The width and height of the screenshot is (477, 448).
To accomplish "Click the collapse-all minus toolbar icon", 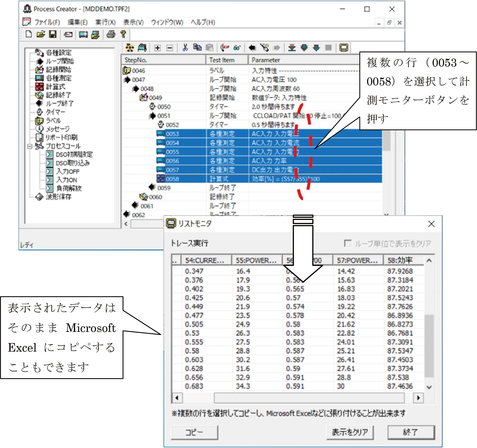I will 170,48.
